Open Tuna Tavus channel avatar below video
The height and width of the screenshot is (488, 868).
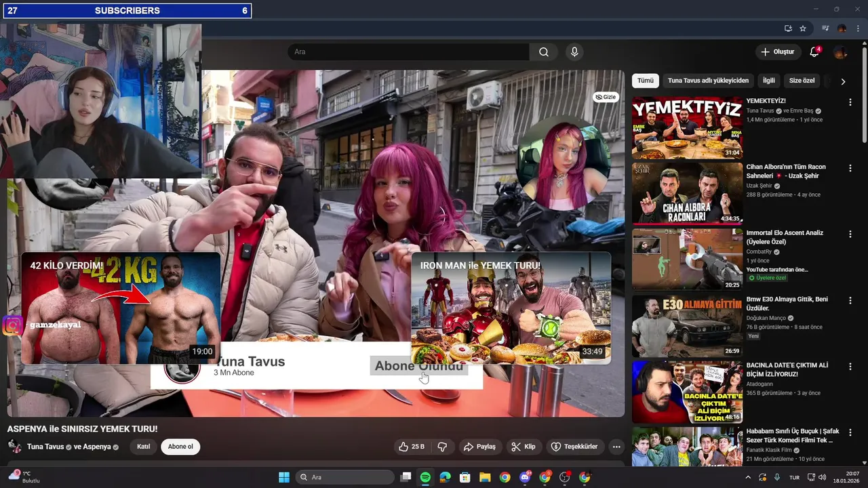coord(14,447)
